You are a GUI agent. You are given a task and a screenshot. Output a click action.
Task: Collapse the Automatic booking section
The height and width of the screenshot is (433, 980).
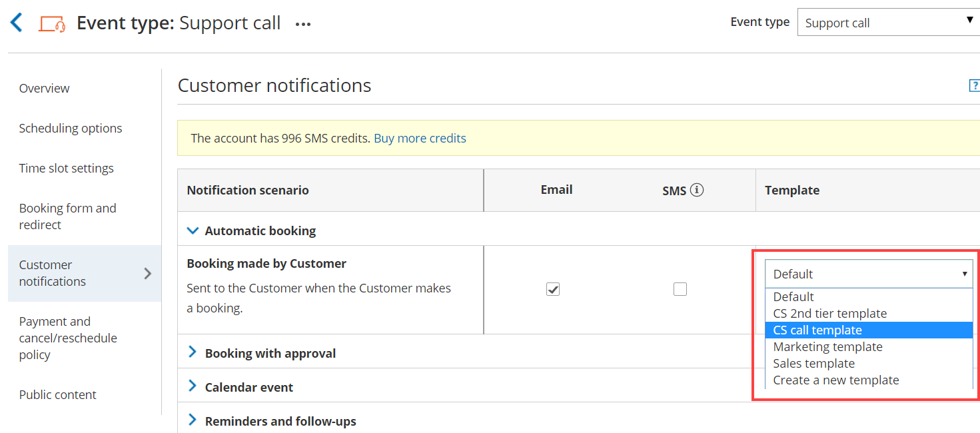[193, 231]
